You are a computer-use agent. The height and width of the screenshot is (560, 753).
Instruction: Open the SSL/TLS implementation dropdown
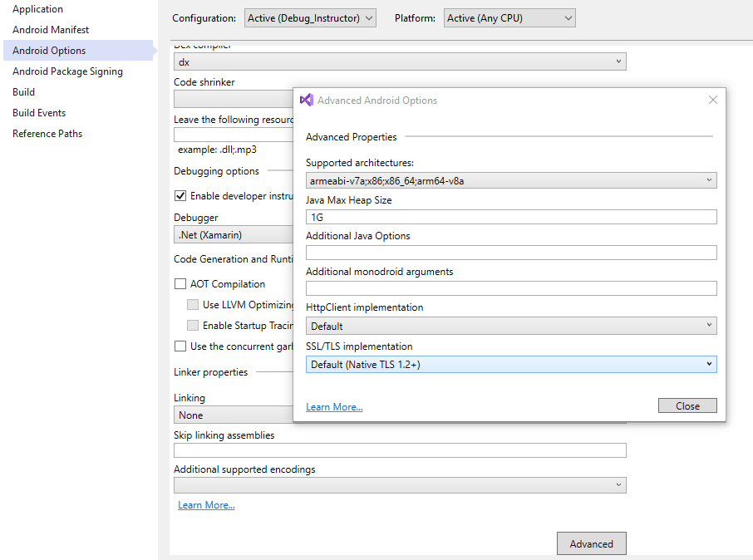tap(510, 364)
